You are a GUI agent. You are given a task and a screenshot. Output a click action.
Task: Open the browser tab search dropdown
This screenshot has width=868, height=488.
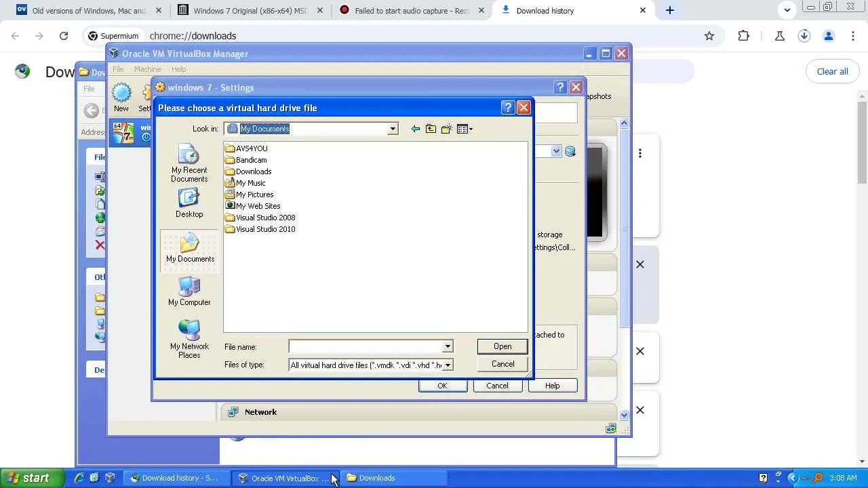pos(787,10)
